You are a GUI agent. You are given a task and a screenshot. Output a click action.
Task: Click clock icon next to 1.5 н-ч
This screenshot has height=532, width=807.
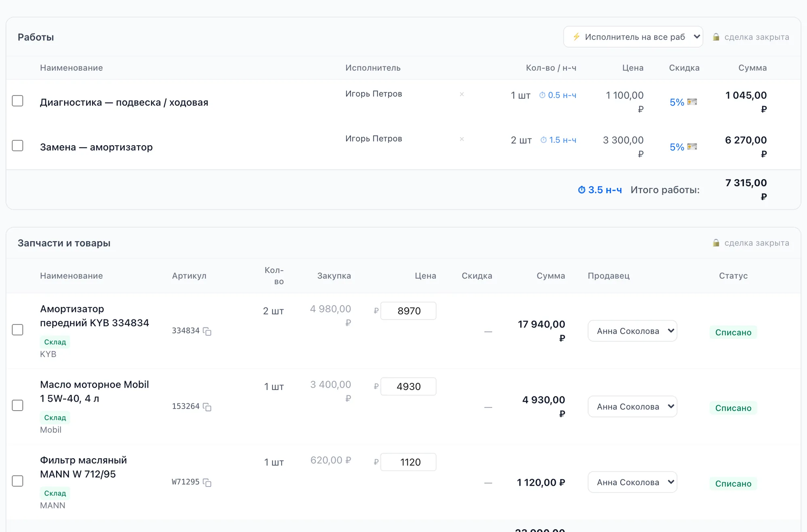[544, 140]
